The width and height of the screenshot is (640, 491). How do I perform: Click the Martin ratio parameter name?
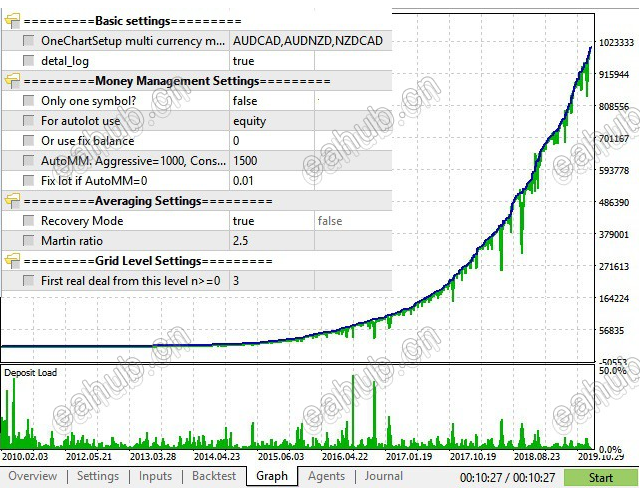[72, 240]
